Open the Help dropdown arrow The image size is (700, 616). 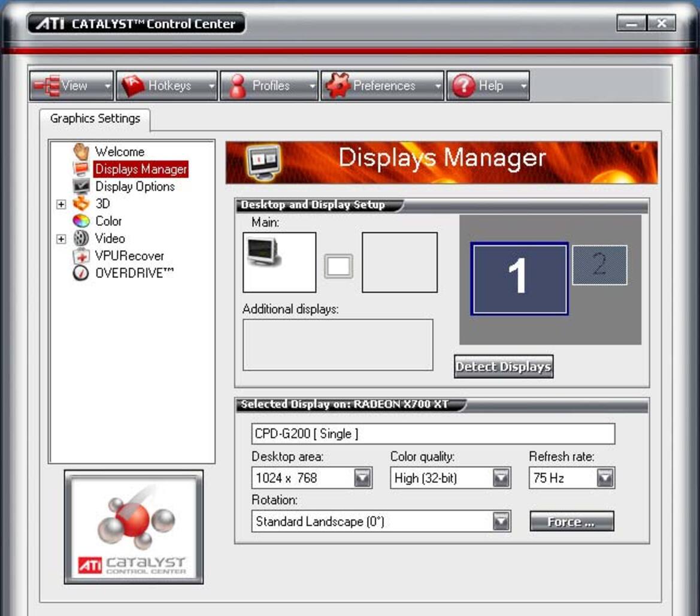coord(524,86)
